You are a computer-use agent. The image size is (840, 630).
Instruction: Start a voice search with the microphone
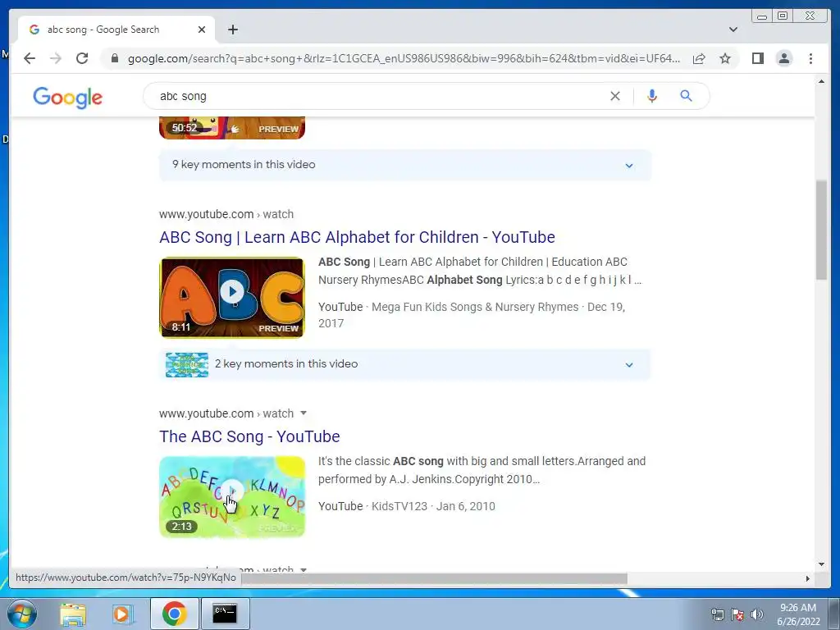(x=652, y=96)
